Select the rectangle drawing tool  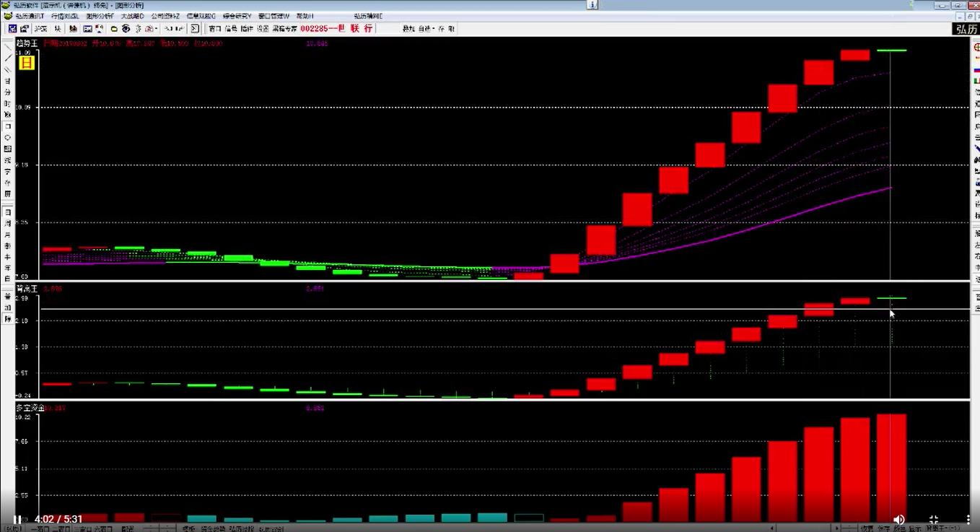[8, 126]
